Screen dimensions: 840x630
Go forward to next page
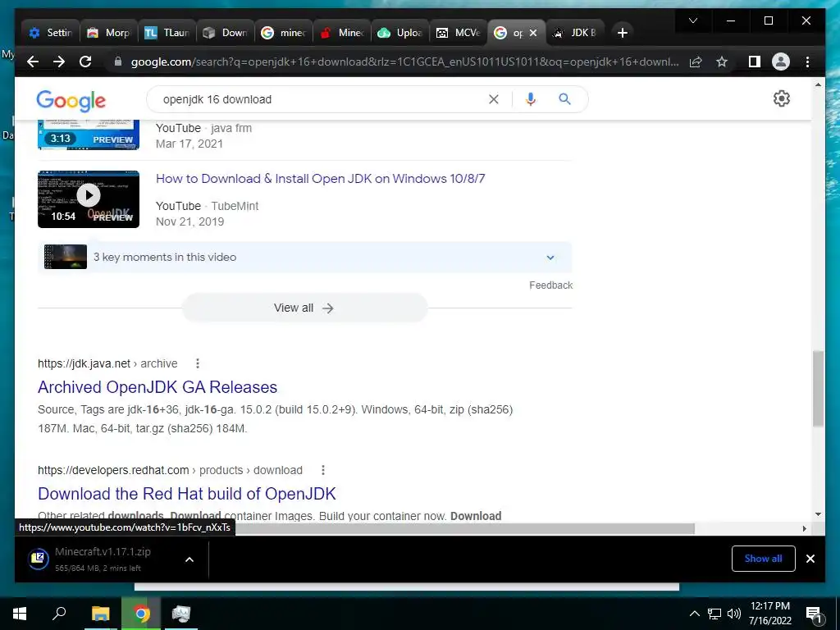(59, 62)
